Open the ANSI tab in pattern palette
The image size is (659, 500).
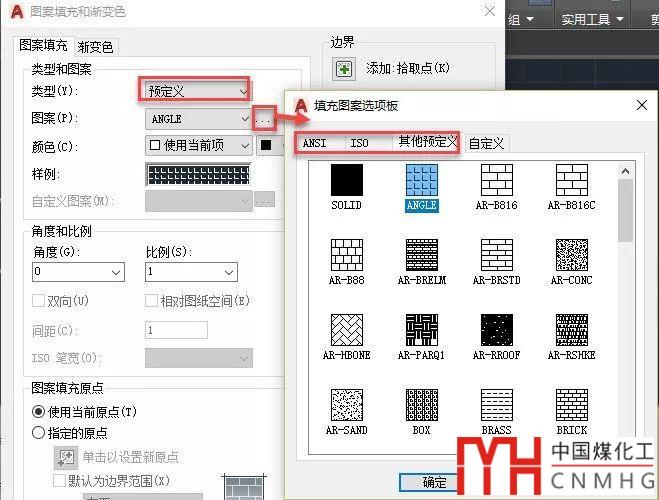314,143
